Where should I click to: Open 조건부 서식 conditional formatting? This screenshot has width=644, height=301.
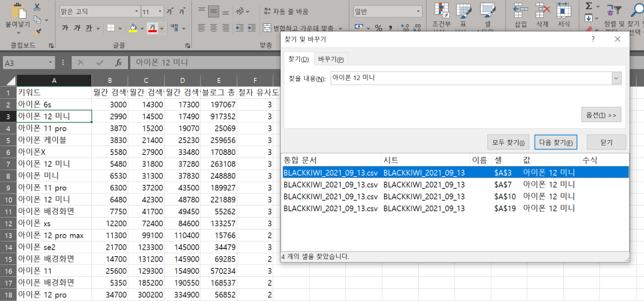(442, 17)
